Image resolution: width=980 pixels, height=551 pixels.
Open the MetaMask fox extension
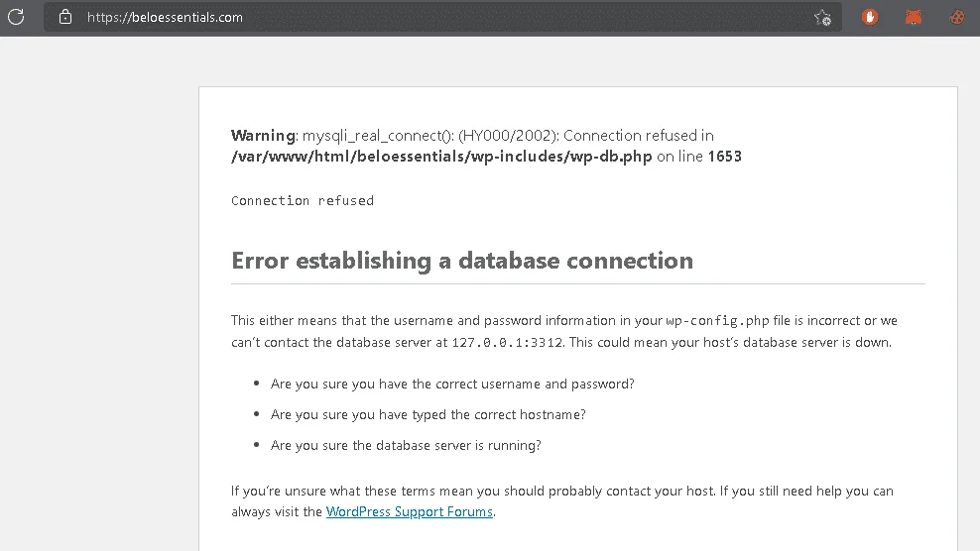(914, 17)
